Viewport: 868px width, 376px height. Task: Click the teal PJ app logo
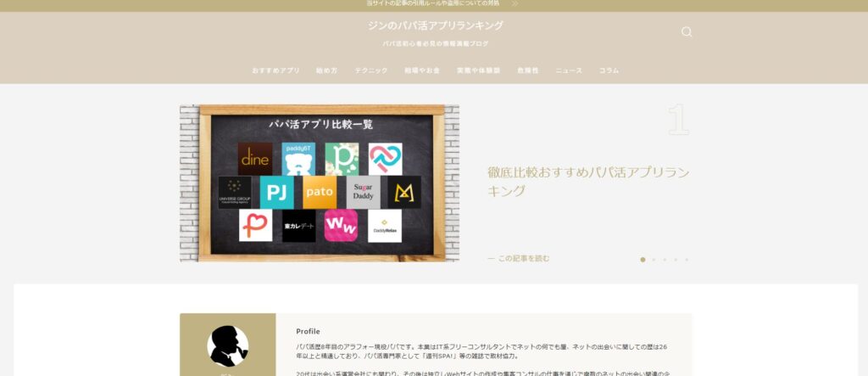tap(277, 193)
